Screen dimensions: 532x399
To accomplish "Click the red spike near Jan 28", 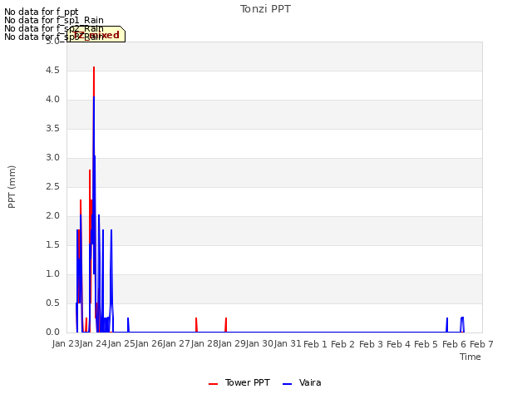I will 196,324.
